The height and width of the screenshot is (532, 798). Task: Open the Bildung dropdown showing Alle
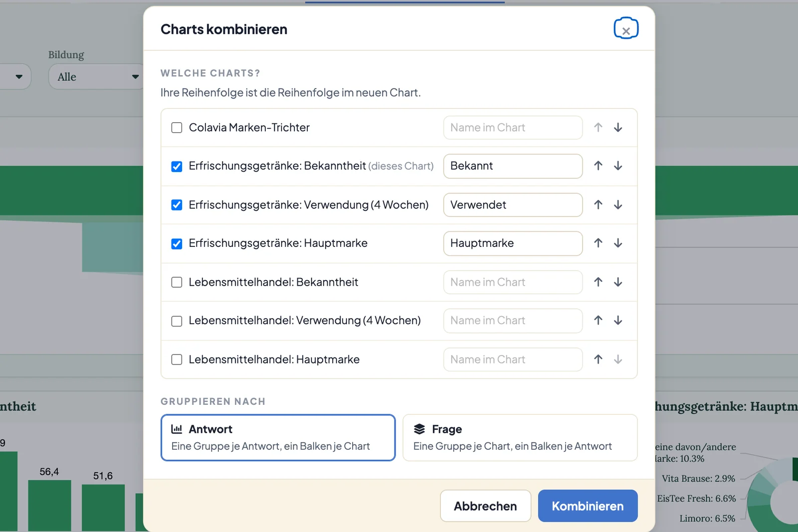pyautogui.click(x=96, y=77)
